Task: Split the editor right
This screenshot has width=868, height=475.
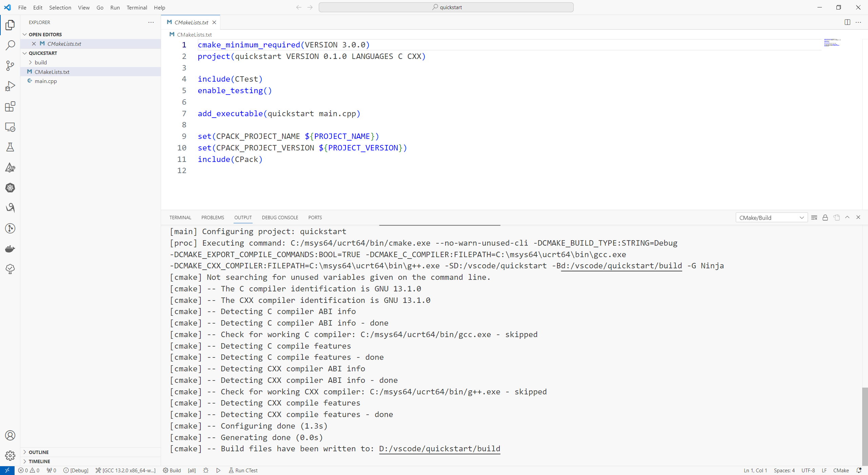Action: [847, 22]
